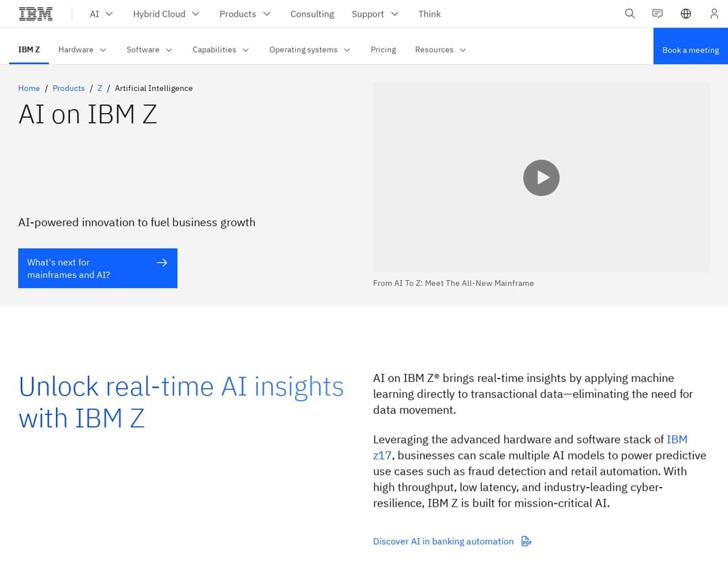Screen dimensions: 728x582
Task: Go to Home breadcrumb
Action: click(29, 88)
